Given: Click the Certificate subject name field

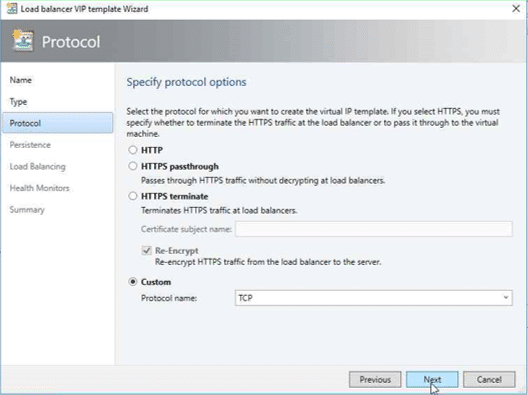Looking at the screenshot, I should coord(373,229).
